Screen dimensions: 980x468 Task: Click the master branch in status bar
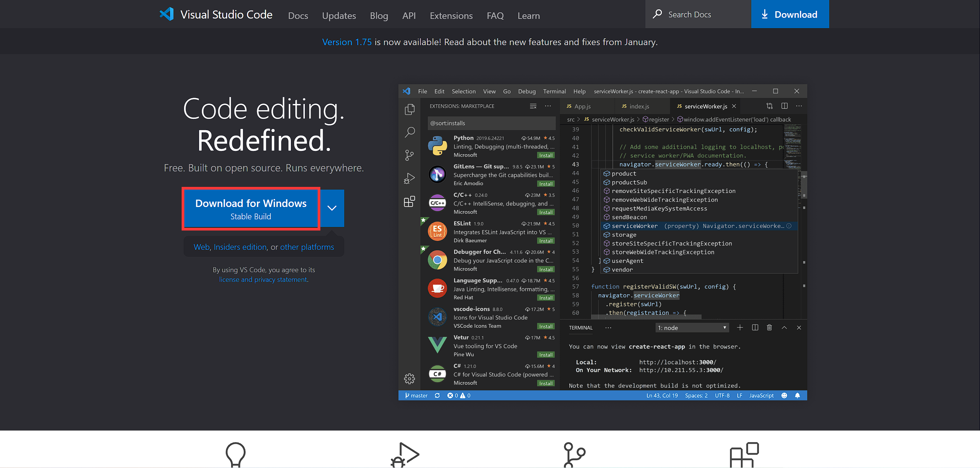416,395
